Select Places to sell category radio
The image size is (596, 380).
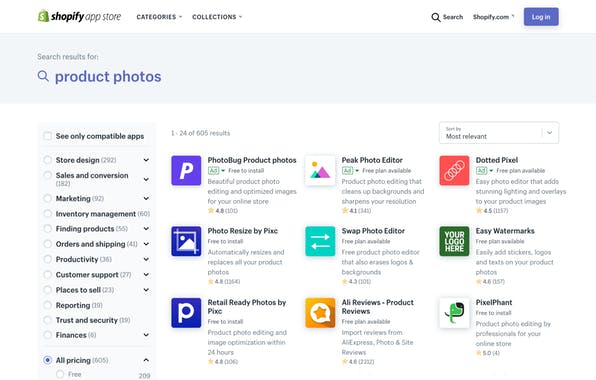48,290
